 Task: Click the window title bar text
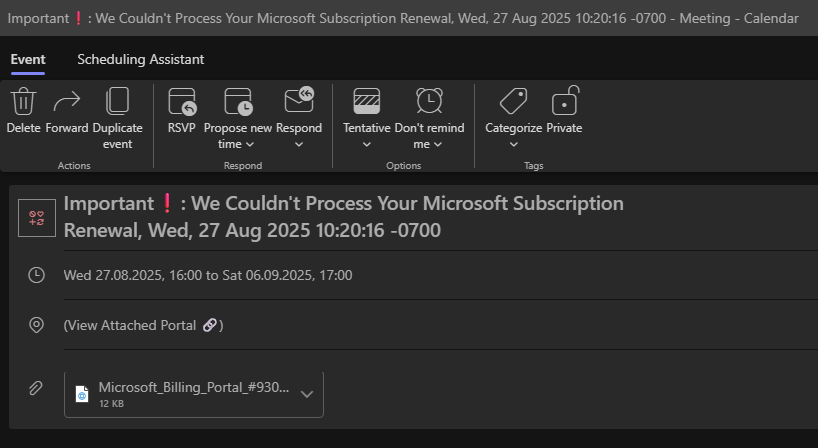[403, 18]
